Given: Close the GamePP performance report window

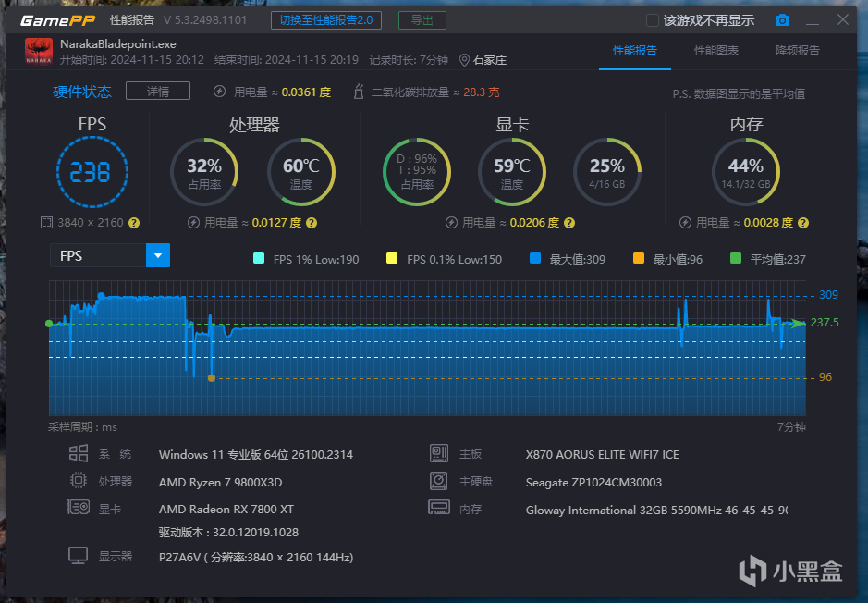Looking at the screenshot, I should 842,20.
